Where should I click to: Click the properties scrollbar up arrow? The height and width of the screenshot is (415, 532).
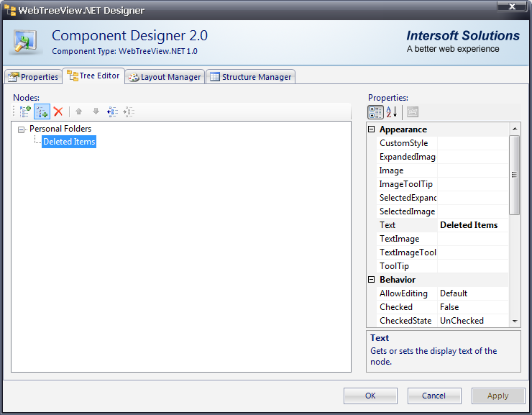(515, 129)
